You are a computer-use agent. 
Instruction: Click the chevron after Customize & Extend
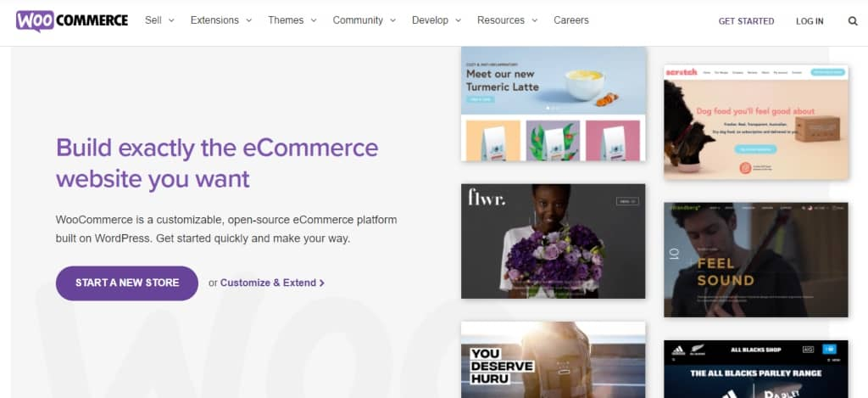(321, 283)
